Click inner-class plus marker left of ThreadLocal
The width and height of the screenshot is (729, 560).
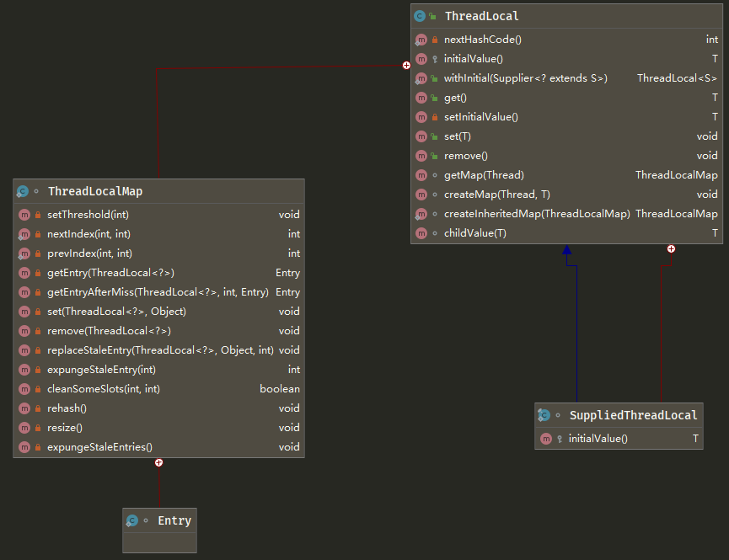point(406,65)
